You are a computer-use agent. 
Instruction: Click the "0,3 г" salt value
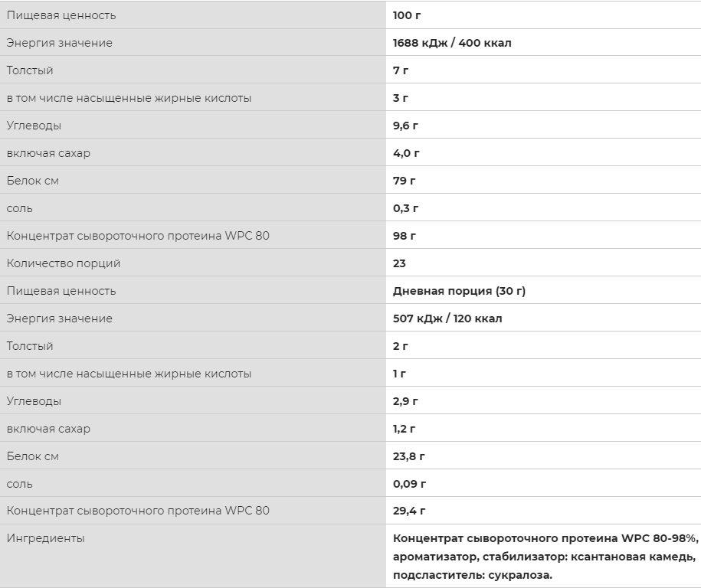405,208
